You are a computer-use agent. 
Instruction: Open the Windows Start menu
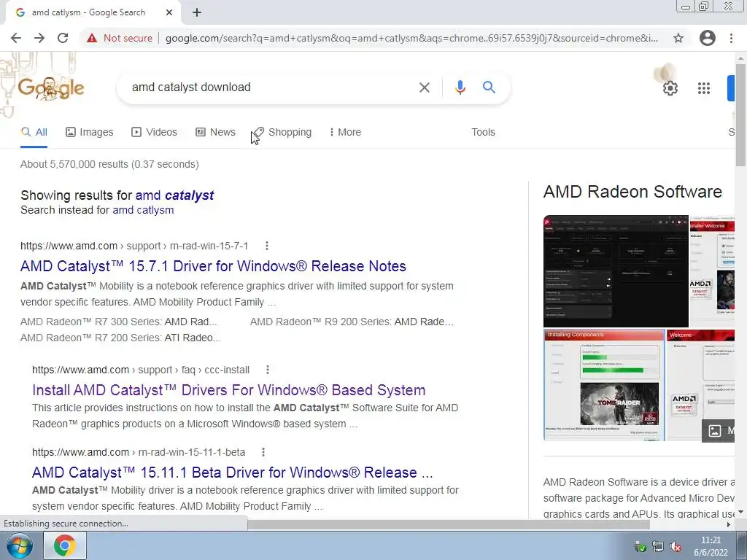click(x=20, y=545)
